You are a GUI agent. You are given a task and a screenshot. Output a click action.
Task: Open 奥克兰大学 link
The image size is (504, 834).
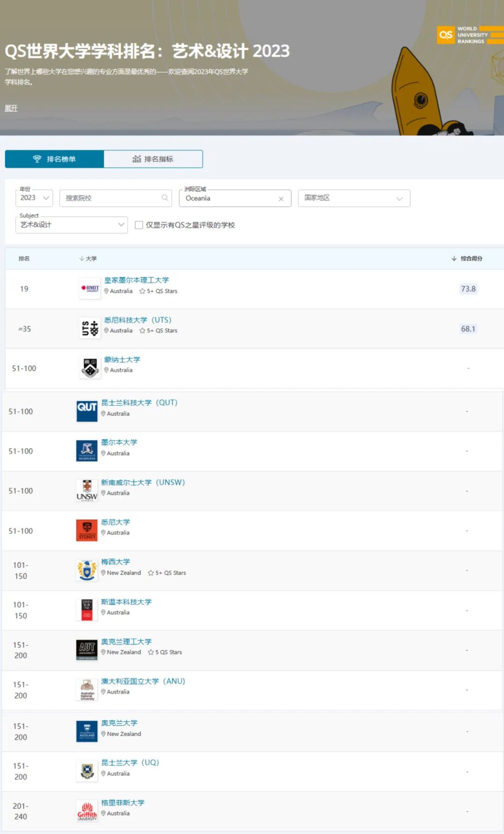click(119, 723)
